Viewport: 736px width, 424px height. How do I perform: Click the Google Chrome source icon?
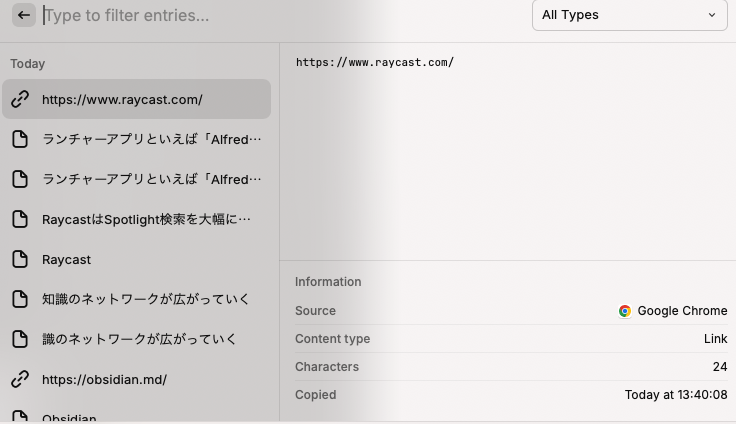625,311
